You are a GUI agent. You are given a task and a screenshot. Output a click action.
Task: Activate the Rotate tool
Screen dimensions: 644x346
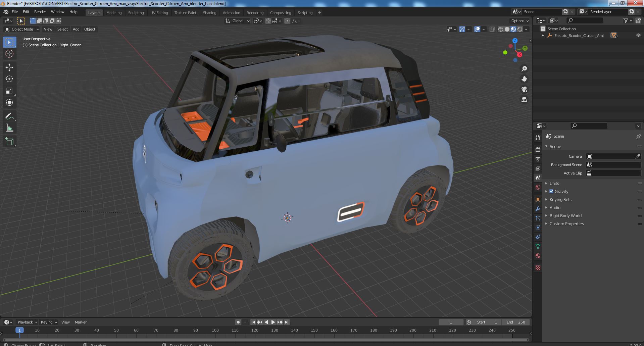(9, 79)
